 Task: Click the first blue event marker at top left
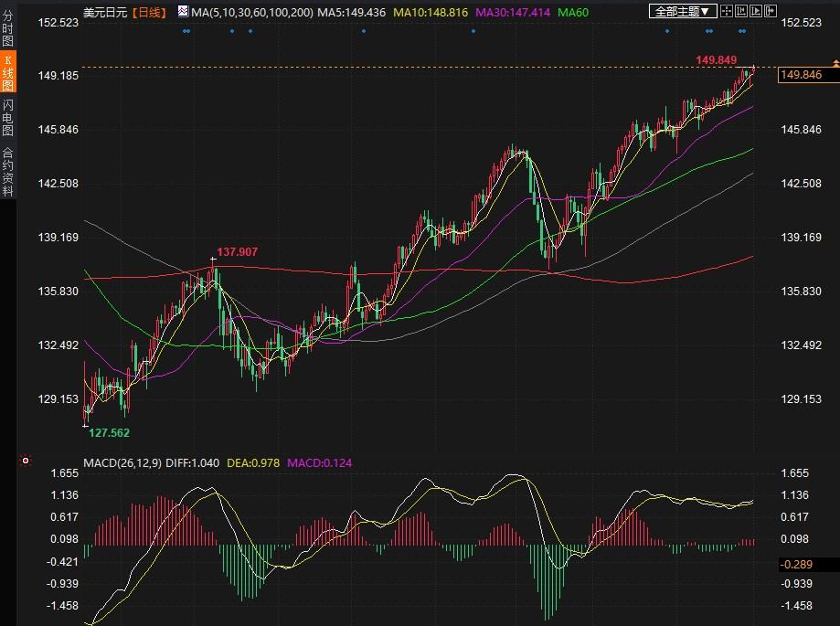(186, 31)
